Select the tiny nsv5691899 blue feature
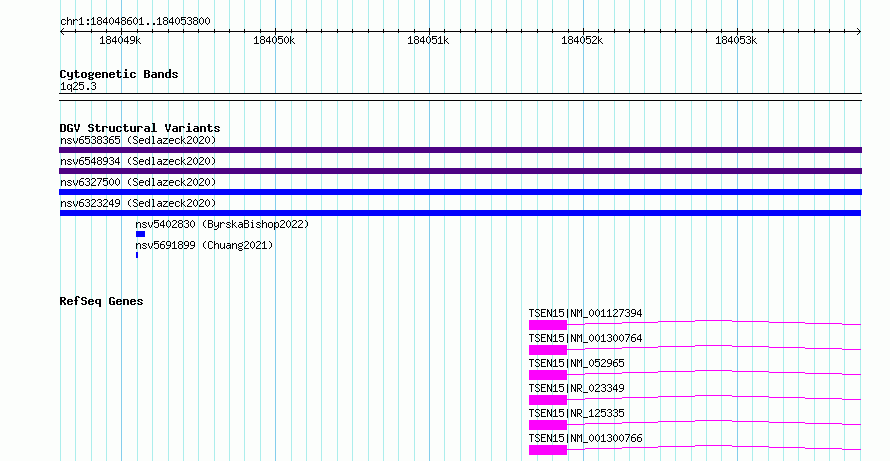The height and width of the screenshot is (461, 890). [x=137, y=255]
